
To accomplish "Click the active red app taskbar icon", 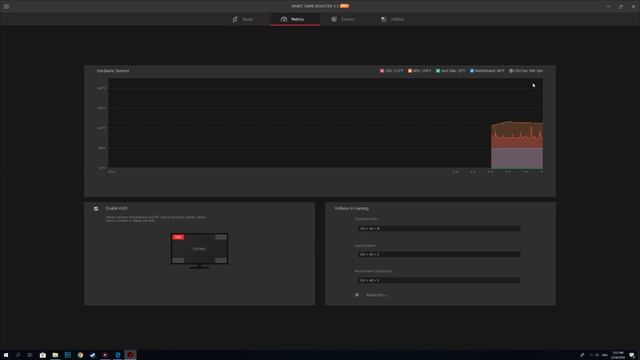I will [x=130, y=355].
